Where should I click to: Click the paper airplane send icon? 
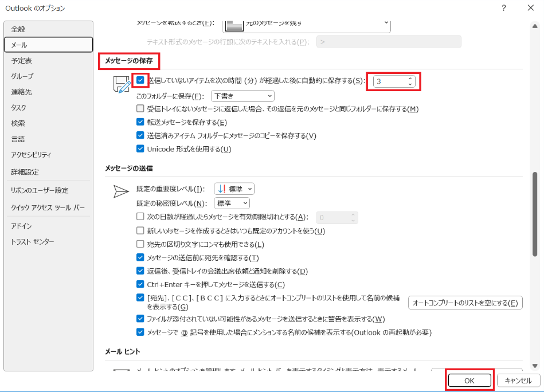121,191
